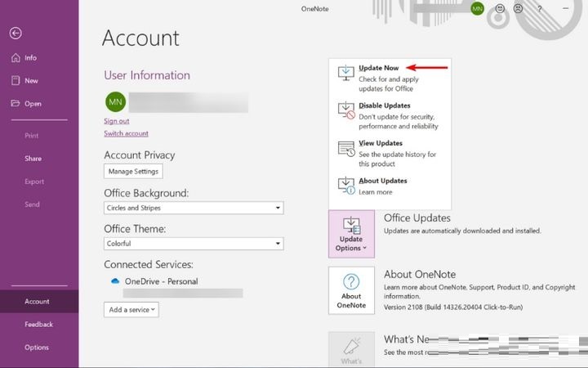The width and height of the screenshot is (588, 368).
Task: Click the Update Now download icon
Action: click(345, 73)
